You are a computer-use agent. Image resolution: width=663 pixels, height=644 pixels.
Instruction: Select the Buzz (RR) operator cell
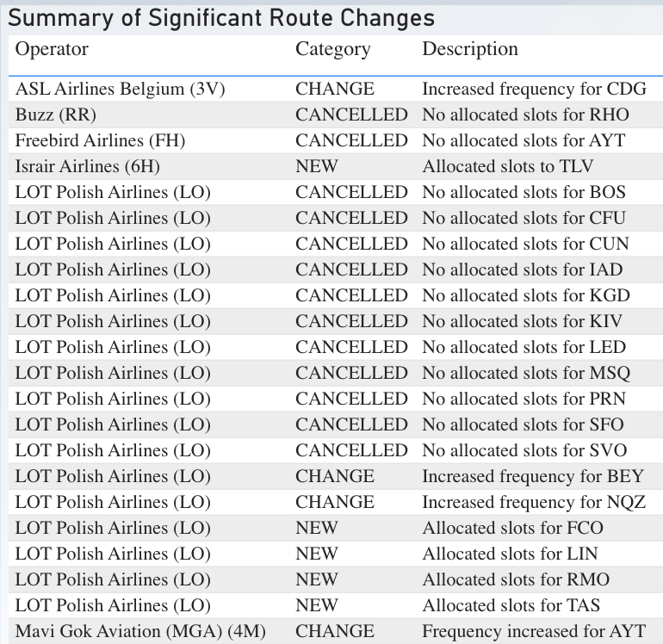click(x=56, y=115)
